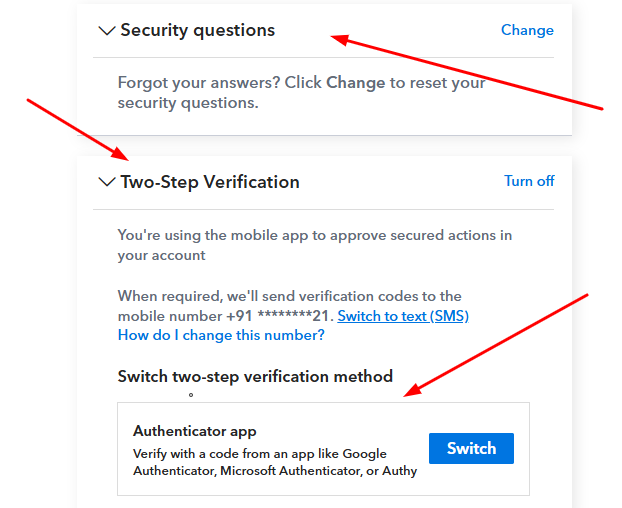Viewport: 622px width, 508px height.
Task: Collapse the Two-Step Verification chevron
Action: 107,182
